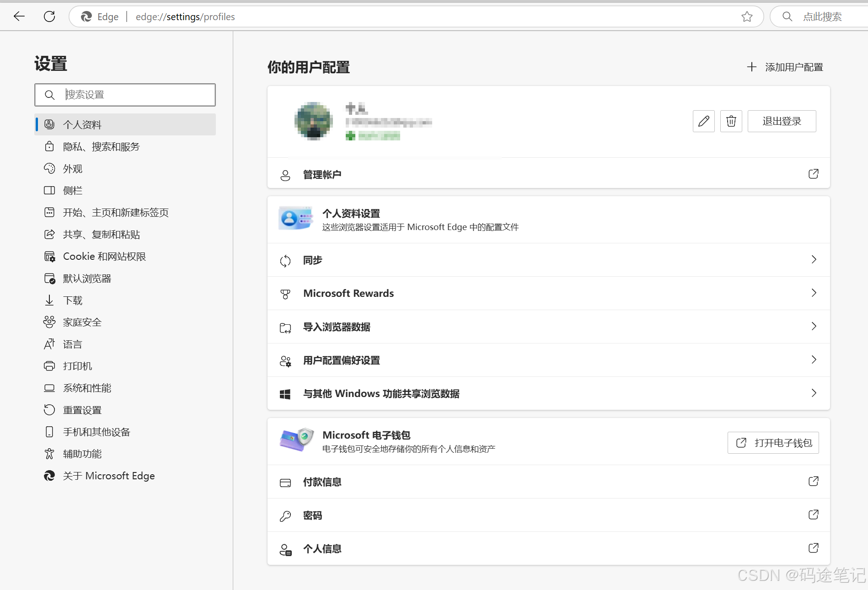The width and height of the screenshot is (868, 590).
Task: Click external link icon on 个人信息 row
Action: click(x=813, y=548)
